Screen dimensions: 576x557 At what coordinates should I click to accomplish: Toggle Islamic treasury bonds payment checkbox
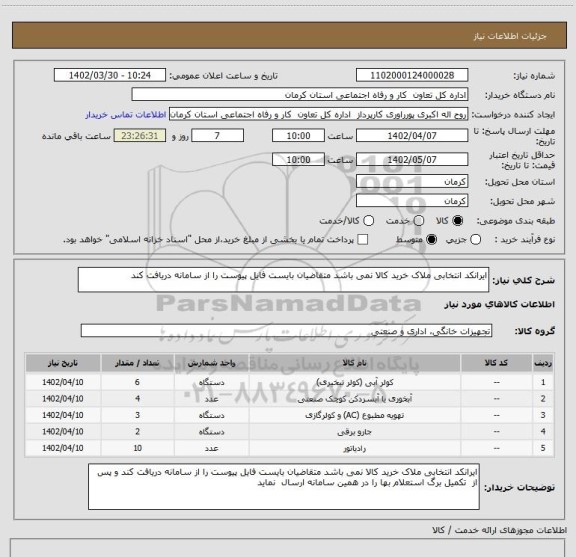[363, 240]
